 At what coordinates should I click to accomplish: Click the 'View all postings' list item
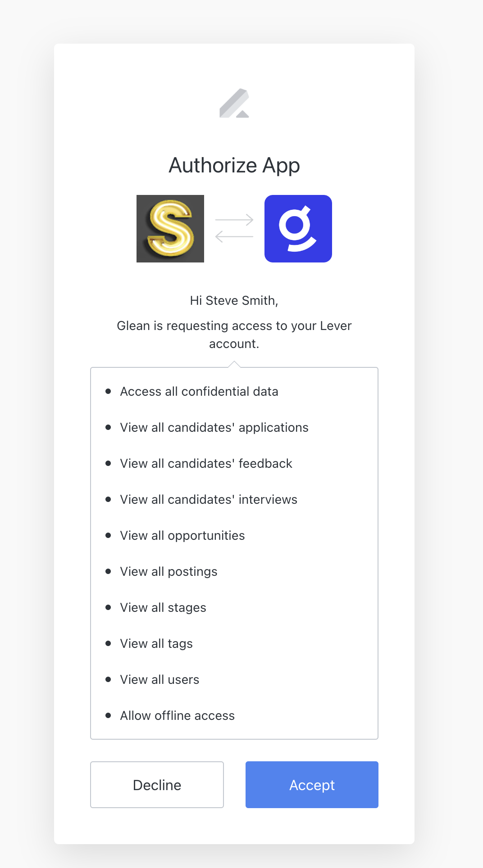click(x=168, y=571)
